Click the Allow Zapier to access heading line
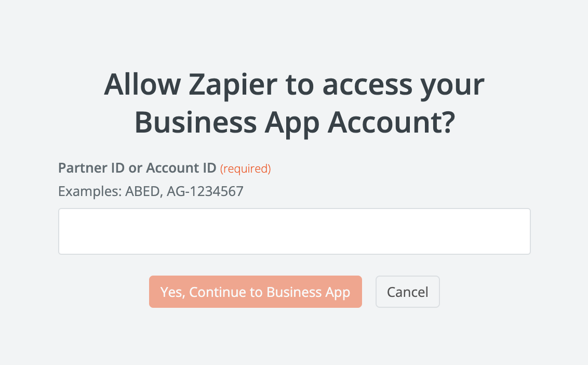The height and width of the screenshot is (365, 588). 294,85
